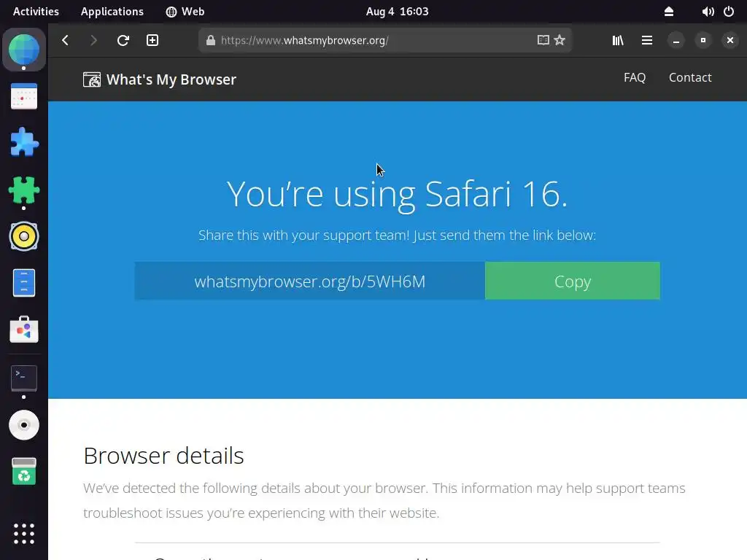Select the whatsmybrowser.org/b/5WH6M share link field

(x=309, y=281)
